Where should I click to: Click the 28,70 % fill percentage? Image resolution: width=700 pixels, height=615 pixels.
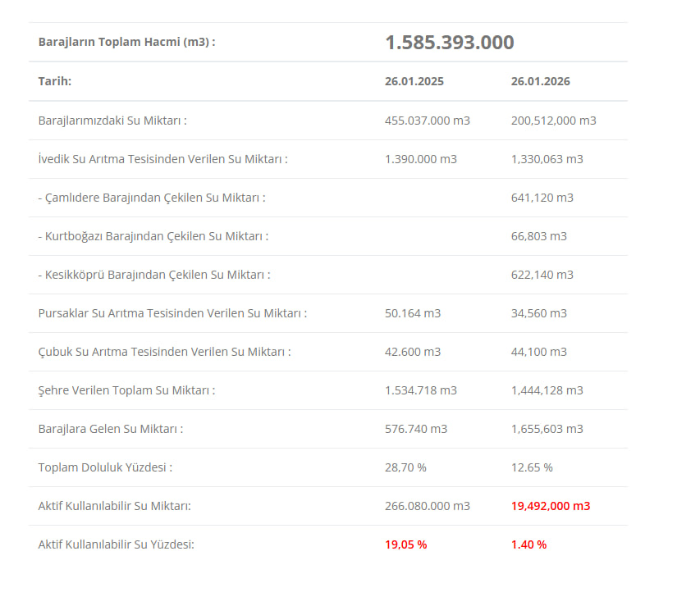click(405, 467)
